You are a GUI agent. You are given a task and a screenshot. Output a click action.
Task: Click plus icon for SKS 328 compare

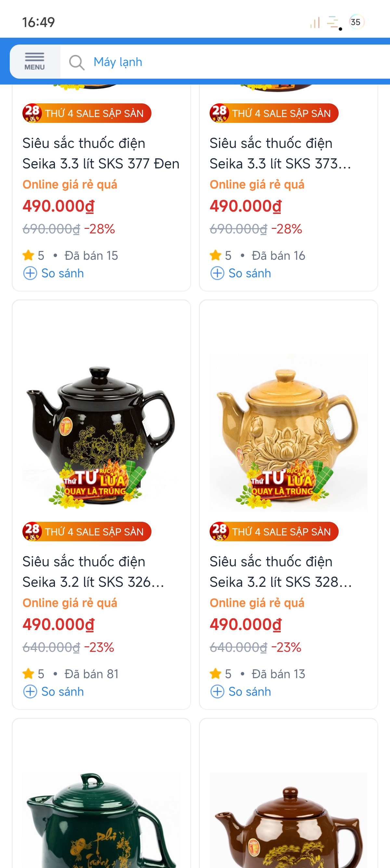[217, 691]
